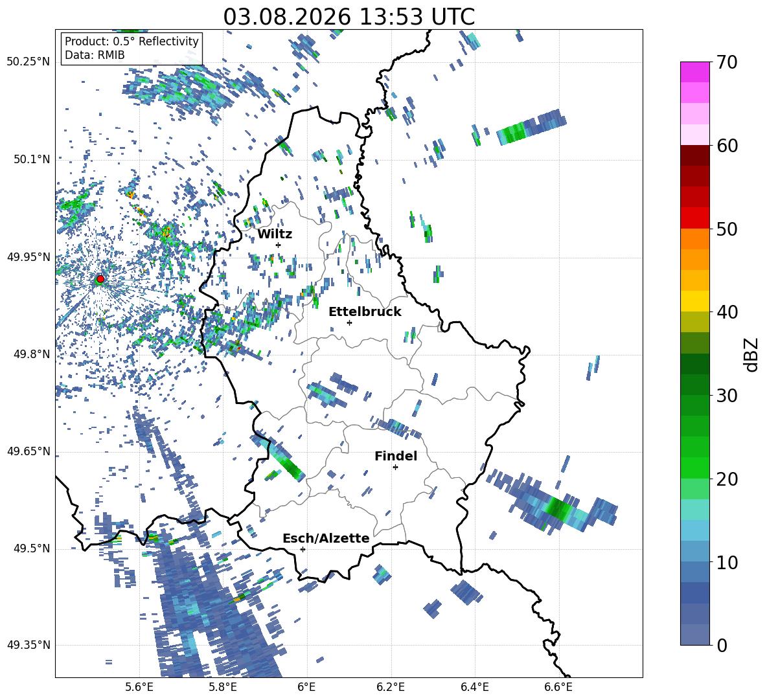The height and width of the screenshot is (700, 767).
Task: Click the yellow 40 dBZ colorbar segment
Action: point(694,301)
